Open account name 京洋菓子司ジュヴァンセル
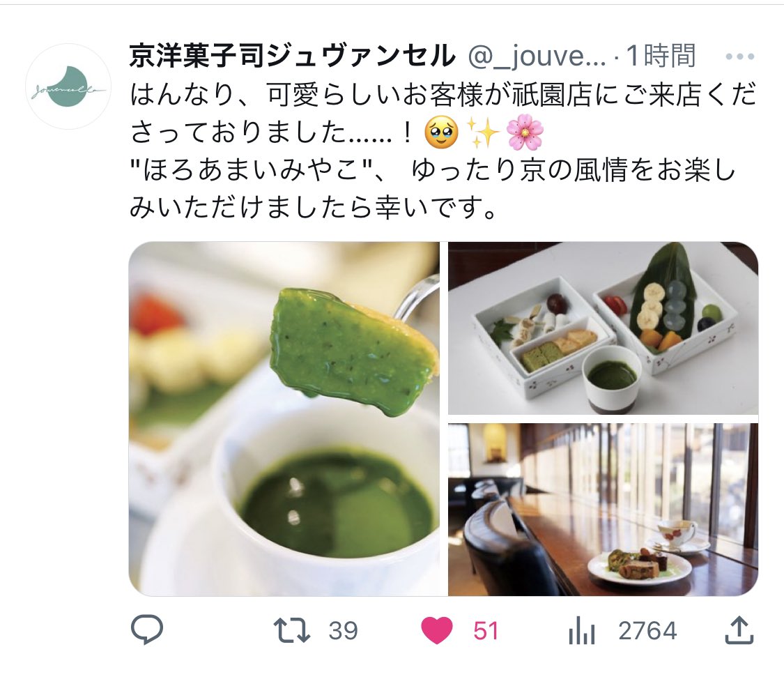Viewport: 784px width, 686px height. tap(293, 56)
